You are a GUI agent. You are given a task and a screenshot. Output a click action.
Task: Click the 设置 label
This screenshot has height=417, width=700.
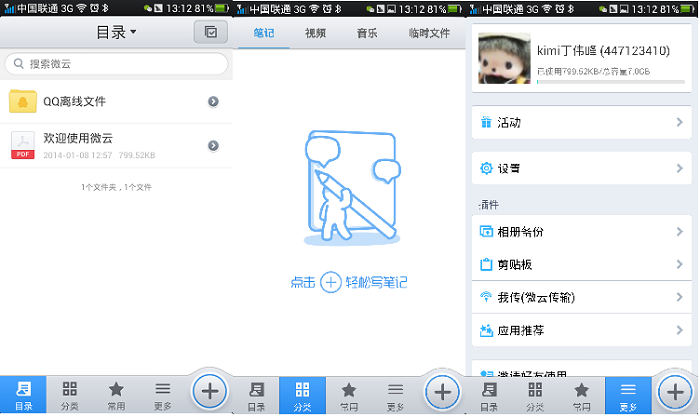click(509, 168)
